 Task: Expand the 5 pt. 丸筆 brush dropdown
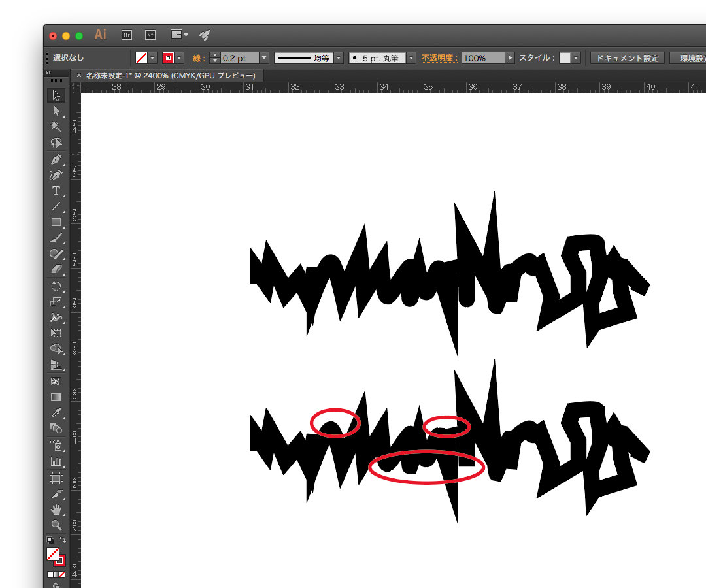coord(411,58)
